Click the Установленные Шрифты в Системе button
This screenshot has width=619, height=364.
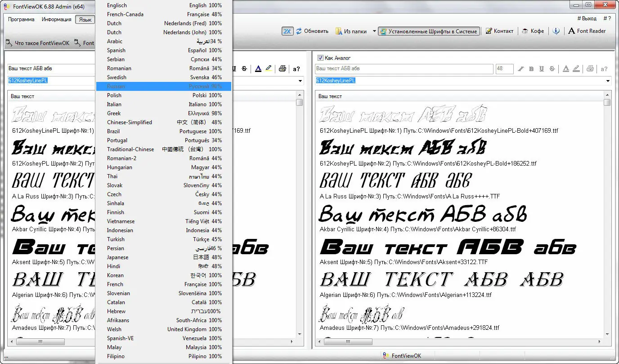(x=429, y=31)
